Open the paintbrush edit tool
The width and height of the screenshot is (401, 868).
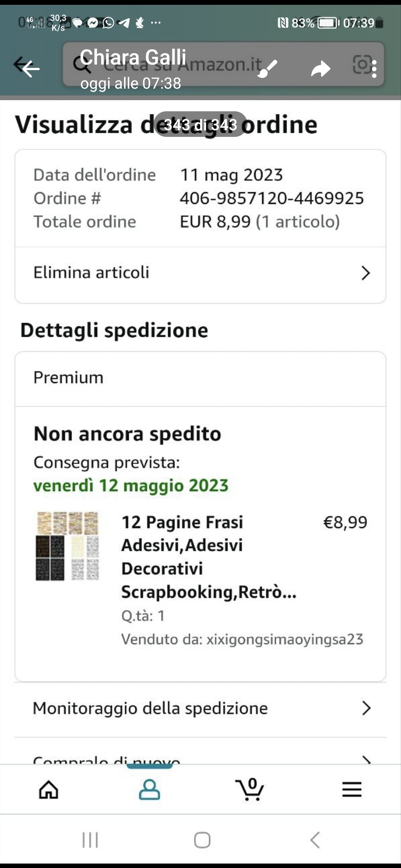pyautogui.click(x=267, y=69)
